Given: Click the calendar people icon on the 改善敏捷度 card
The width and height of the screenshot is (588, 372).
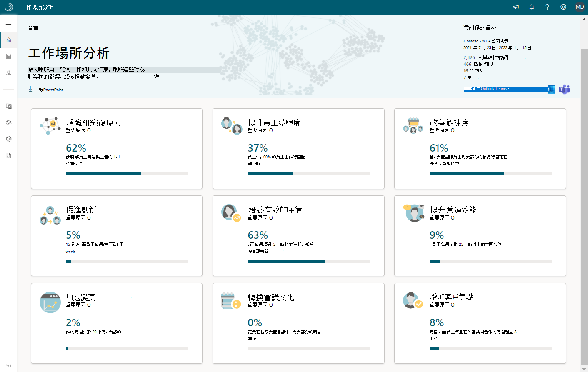Looking at the screenshot, I should coord(413,125).
